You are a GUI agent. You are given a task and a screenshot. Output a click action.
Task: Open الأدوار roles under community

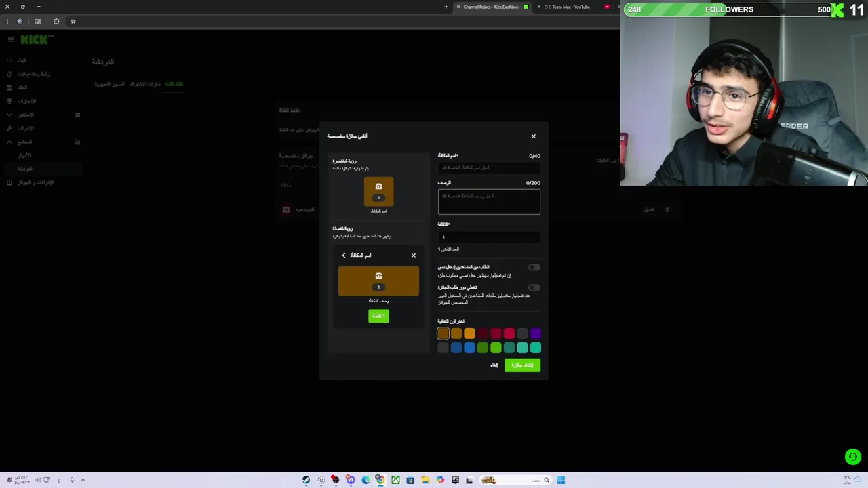pyautogui.click(x=24, y=155)
